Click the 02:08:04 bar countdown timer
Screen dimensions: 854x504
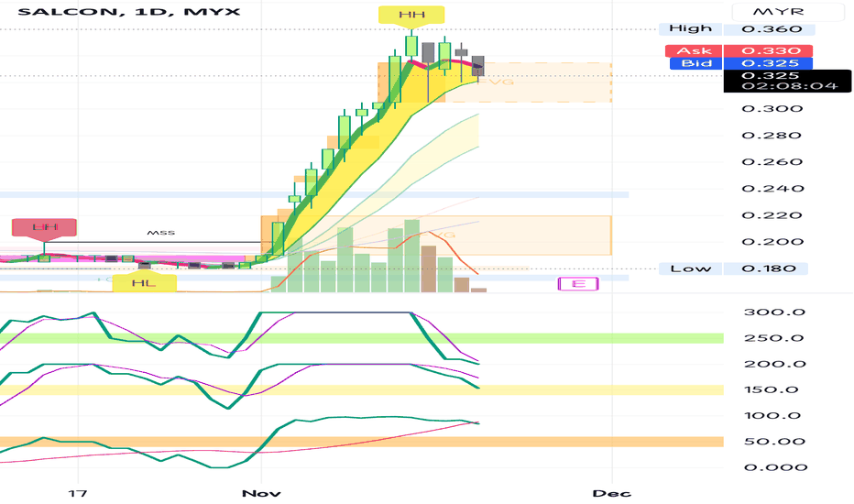(789, 86)
